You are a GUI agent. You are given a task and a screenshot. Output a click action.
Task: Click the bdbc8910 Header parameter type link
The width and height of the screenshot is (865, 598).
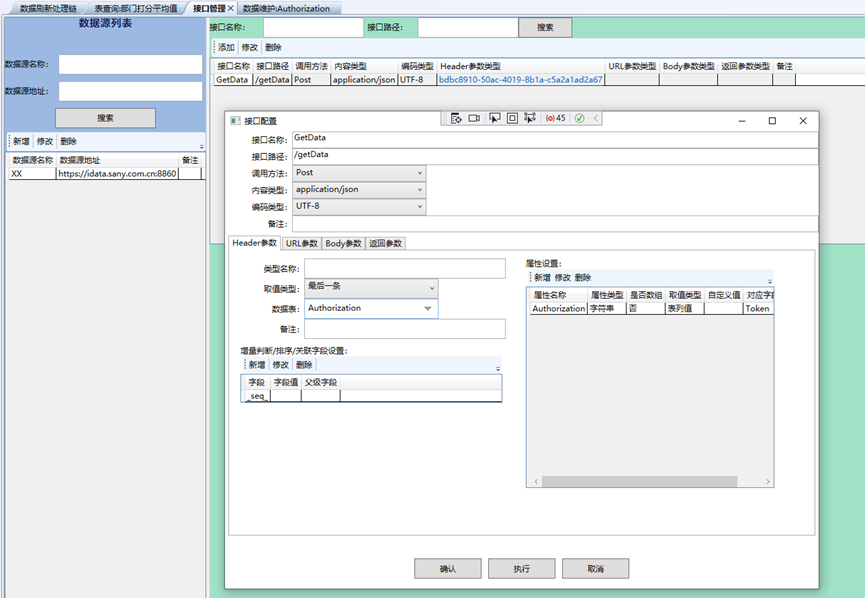(521, 79)
